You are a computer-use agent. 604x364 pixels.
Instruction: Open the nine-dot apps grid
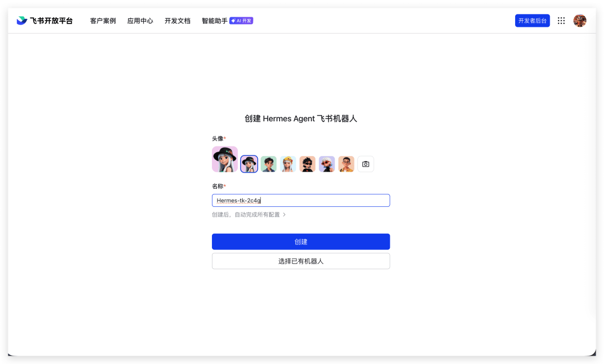(561, 21)
